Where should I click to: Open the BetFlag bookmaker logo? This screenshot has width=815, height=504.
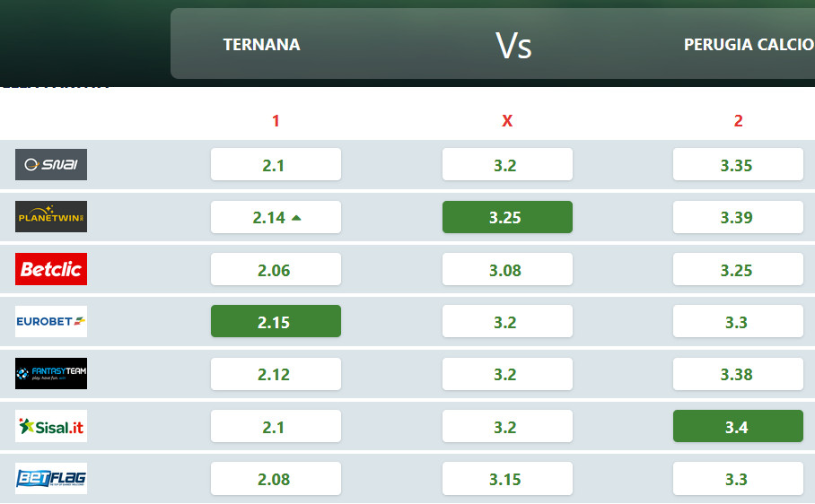coord(51,478)
